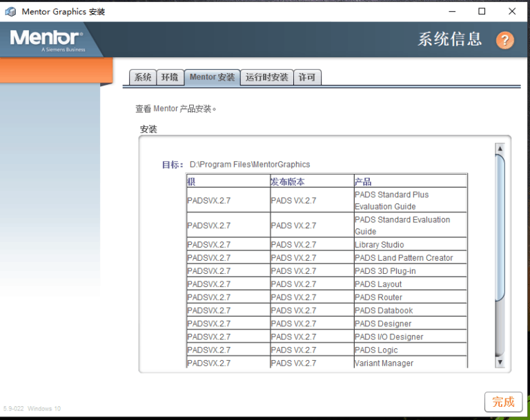530x420 pixels.
Task: Select the PADS Logic product cell
Action: point(411,350)
